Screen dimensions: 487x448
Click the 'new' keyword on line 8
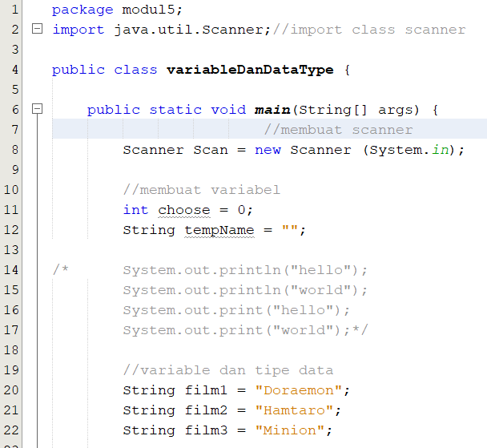[268, 150]
